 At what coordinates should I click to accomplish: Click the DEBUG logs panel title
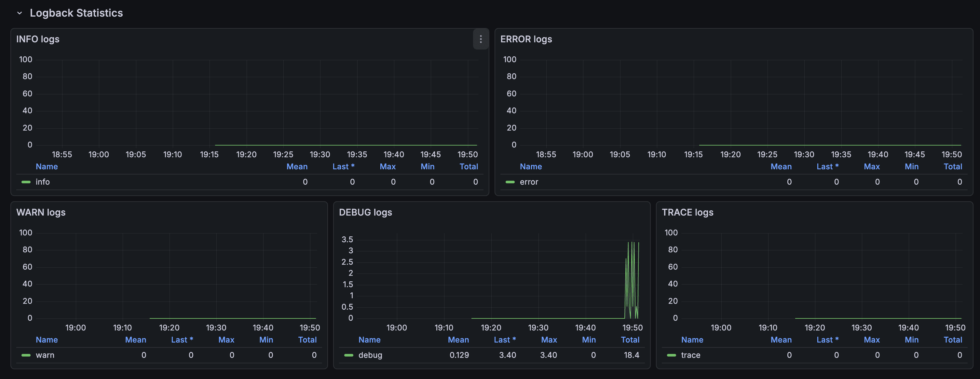[x=365, y=212]
